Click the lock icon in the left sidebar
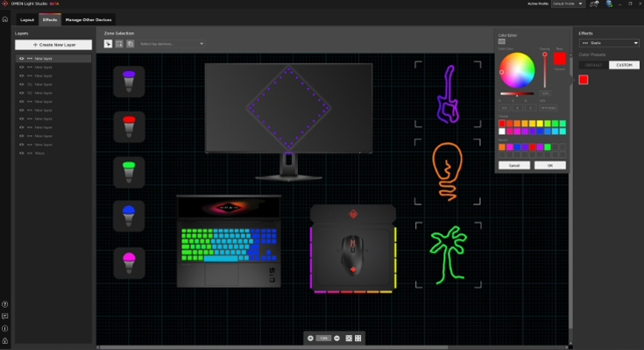 pyautogui.click(x=5, y=340)
